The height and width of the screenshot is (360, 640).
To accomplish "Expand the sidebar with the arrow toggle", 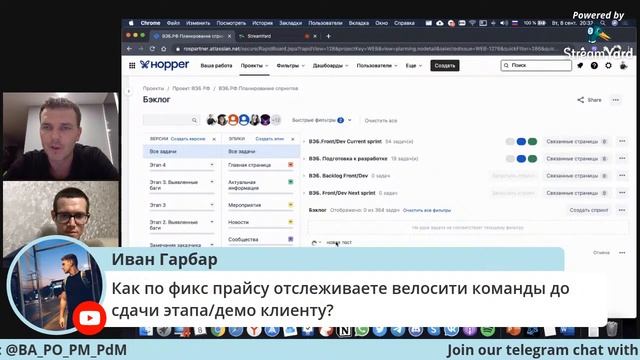I will pyautogui.click(x=129, y=91).
